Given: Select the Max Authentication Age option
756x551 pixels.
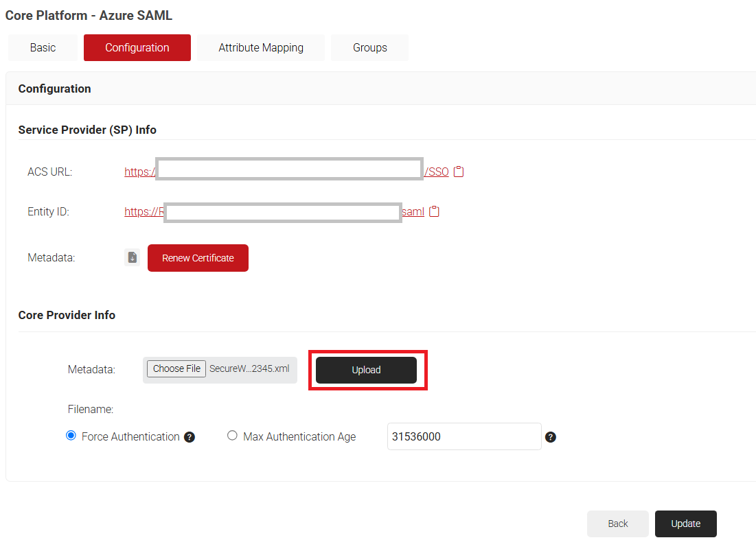Looking at the screenshot, I should tap(232, 436).
